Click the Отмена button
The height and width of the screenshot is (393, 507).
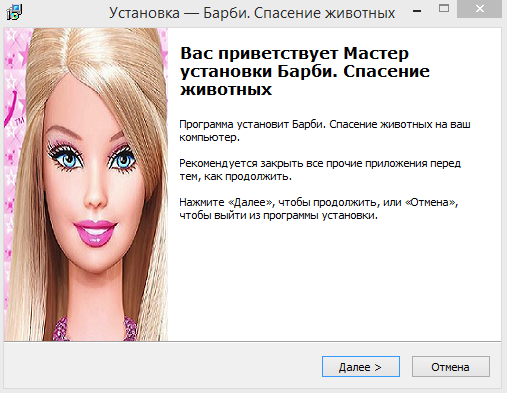click(x=451, y=367)
